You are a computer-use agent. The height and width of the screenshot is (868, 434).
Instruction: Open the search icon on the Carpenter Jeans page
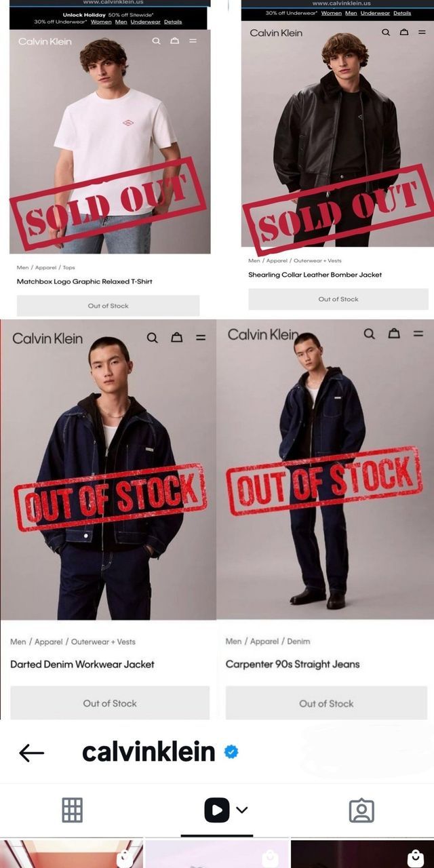[x=370, y=334]
